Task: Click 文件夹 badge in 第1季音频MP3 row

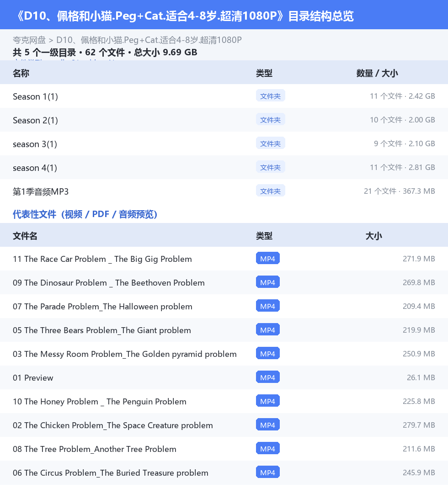Action: 270,191
